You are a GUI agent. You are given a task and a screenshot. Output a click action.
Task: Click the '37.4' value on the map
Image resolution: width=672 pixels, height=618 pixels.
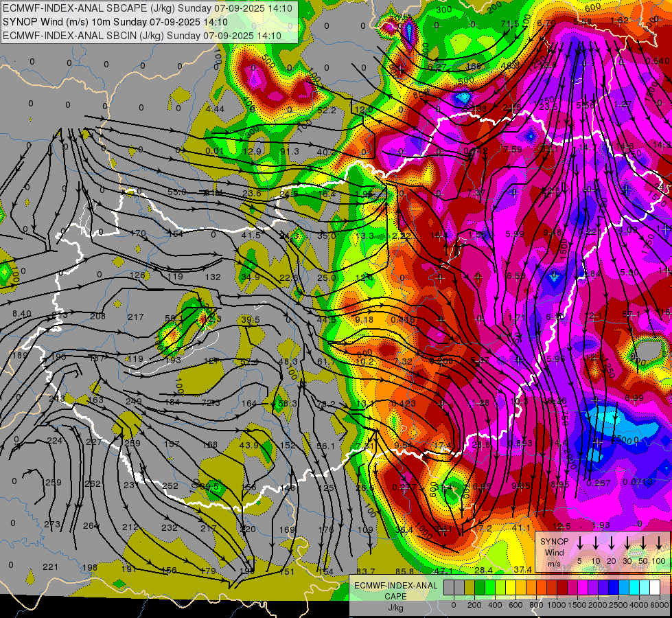pos(523,569)
